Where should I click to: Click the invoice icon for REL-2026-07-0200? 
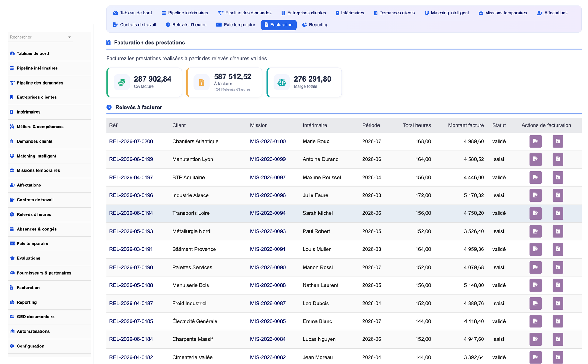point(558,141)
